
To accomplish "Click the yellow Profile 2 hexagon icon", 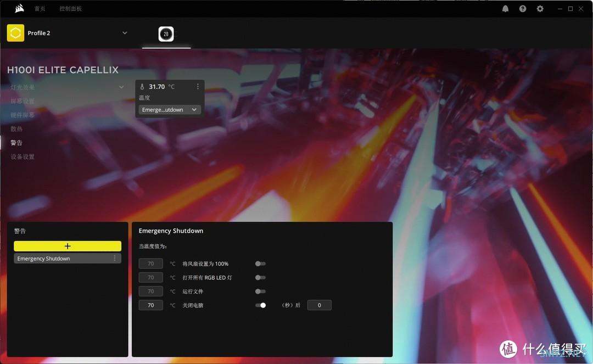I will [x=15, y=33].
